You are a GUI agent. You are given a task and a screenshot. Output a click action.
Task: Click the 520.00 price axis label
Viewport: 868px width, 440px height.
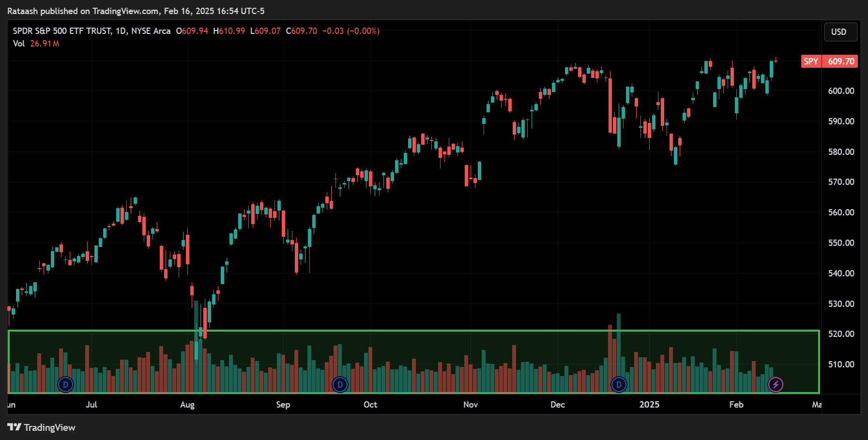point(841,334)
